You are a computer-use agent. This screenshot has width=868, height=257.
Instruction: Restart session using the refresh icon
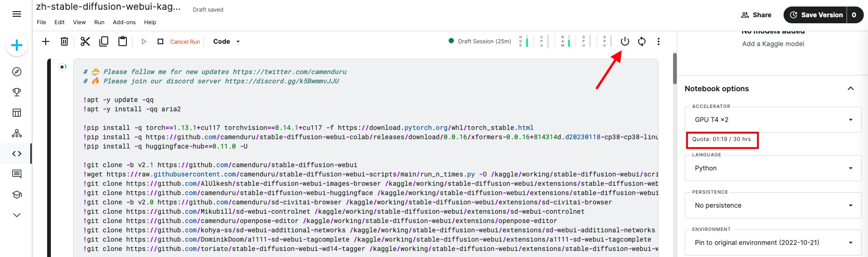click(x=642, y=41)
